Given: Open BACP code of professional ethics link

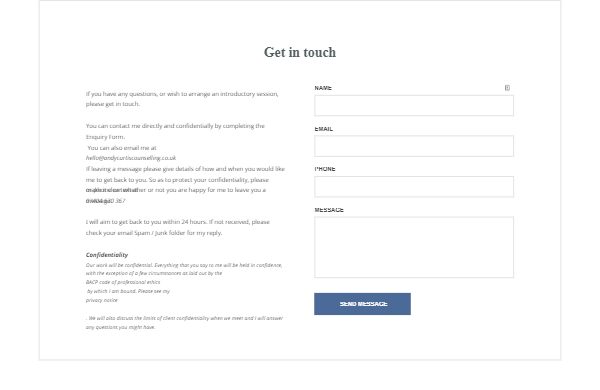Looking at the screenshot, I should 123,282.
